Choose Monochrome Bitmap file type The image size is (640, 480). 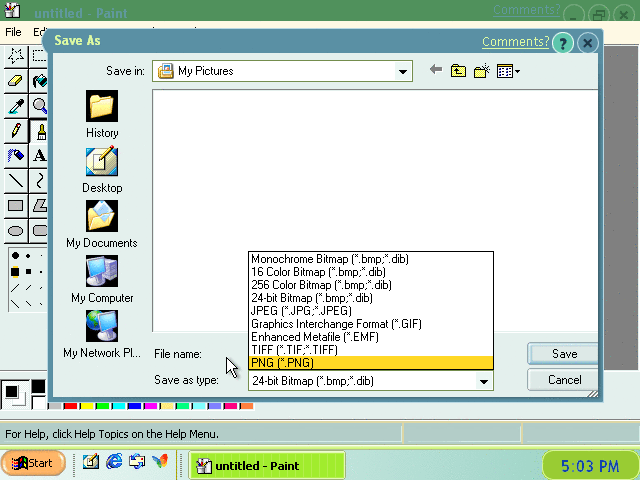point(371,259)
